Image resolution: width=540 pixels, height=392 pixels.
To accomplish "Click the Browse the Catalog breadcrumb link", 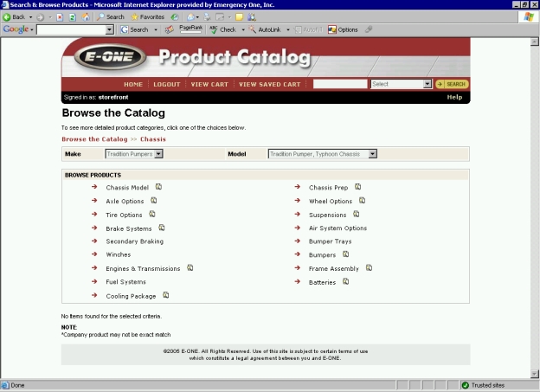I will point(94,139).
